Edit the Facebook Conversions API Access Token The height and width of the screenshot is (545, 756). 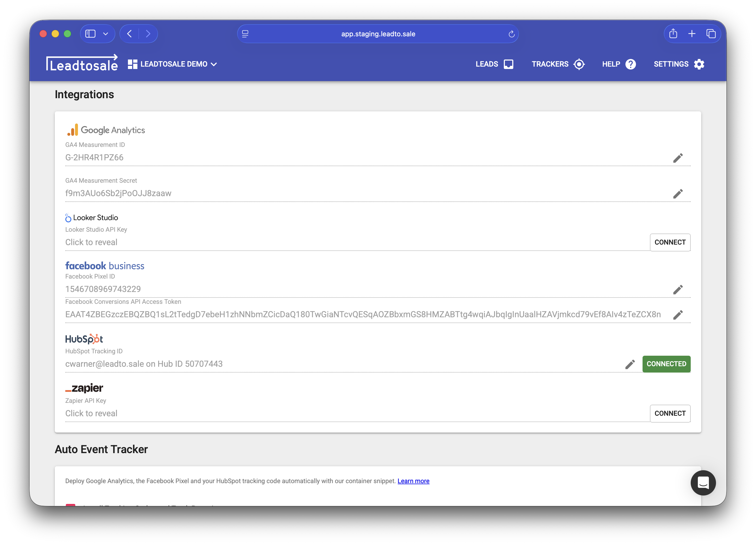(x=678, y=315)
